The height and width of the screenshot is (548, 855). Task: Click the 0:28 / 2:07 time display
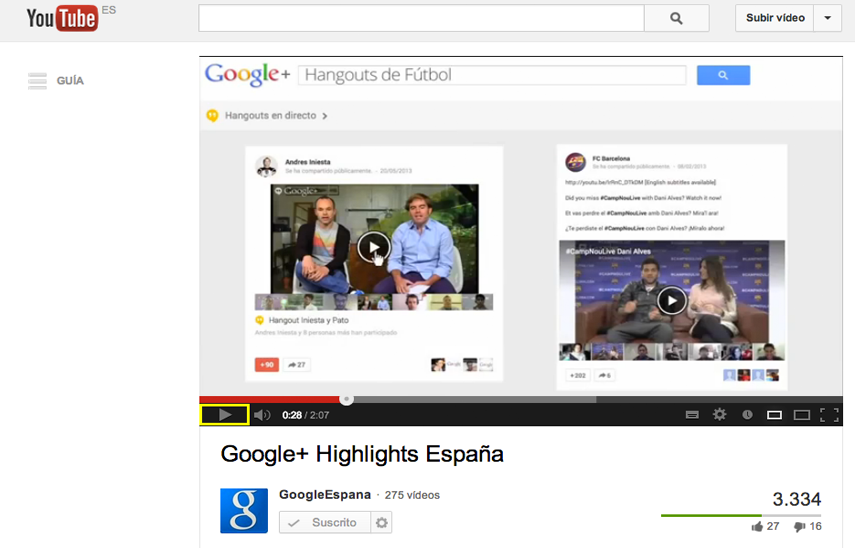coord(305,415)
